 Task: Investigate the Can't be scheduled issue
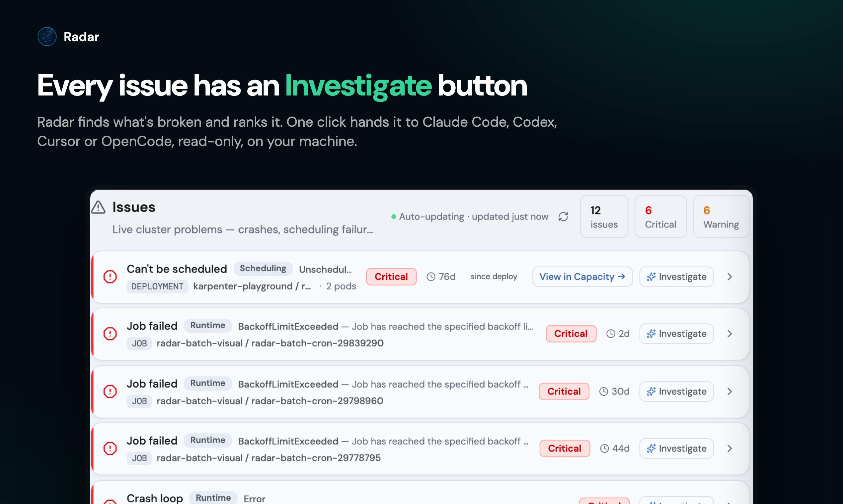point(676,277)
